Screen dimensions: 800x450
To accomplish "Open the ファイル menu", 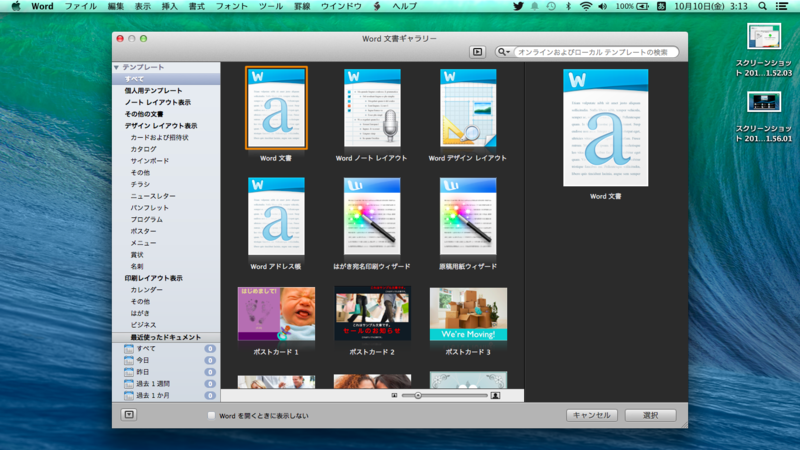I will pos(81,6).
